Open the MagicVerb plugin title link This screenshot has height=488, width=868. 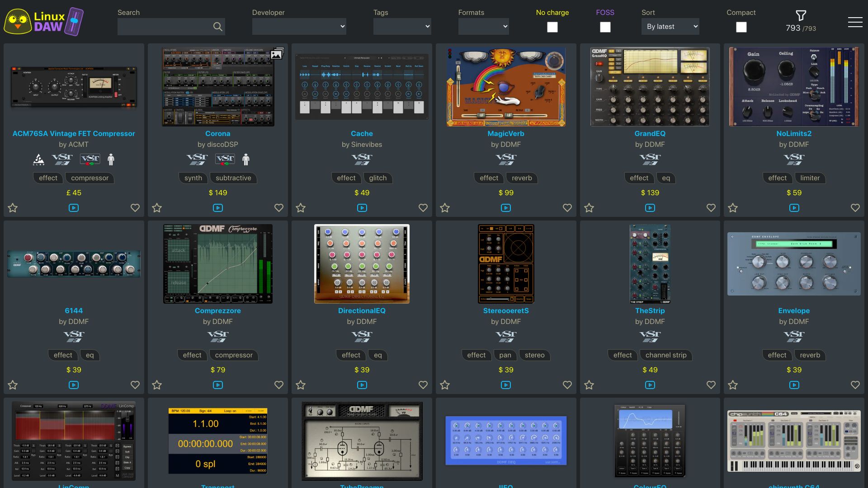pos(506,134)
